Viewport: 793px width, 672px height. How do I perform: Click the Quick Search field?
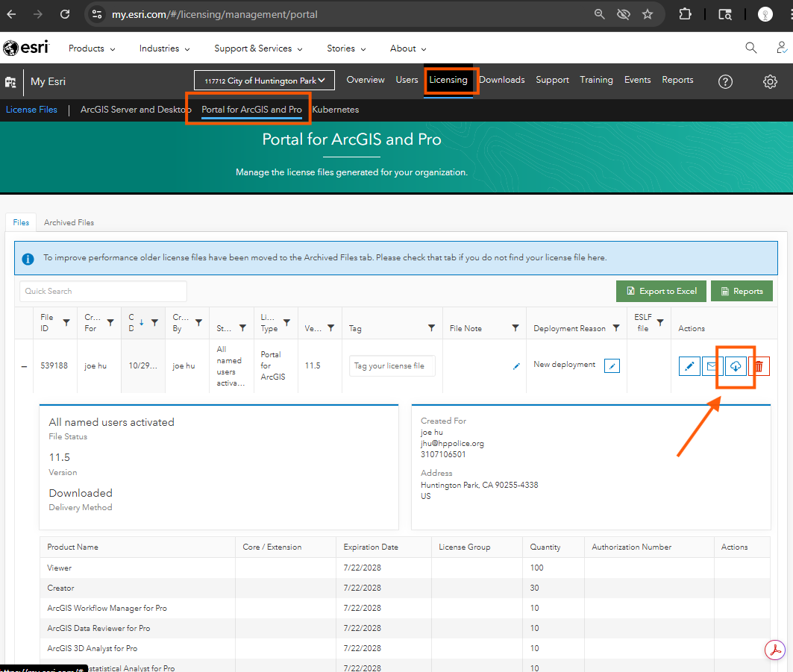tap(103, 291)
